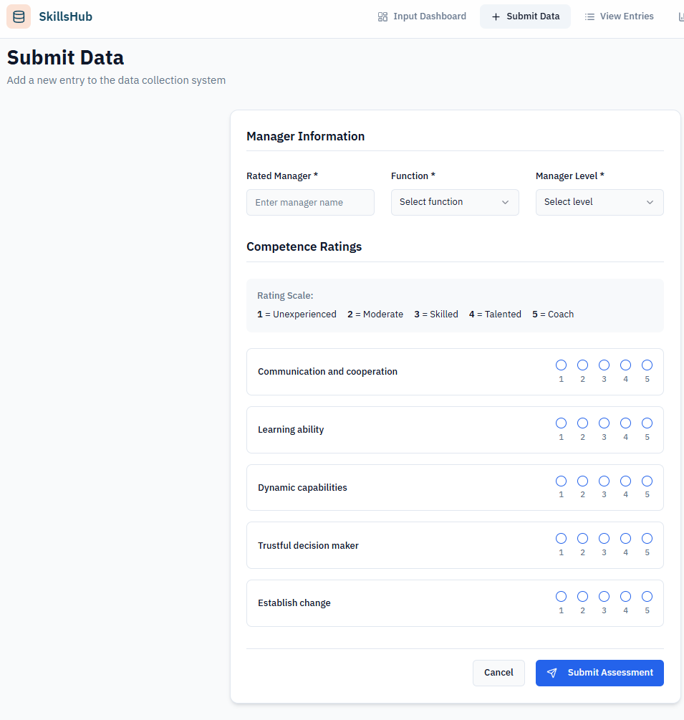Rate Communication and cooperation as 5
Image resolution: width=684 pixels, height=720 pixels.
click(647, 365)
